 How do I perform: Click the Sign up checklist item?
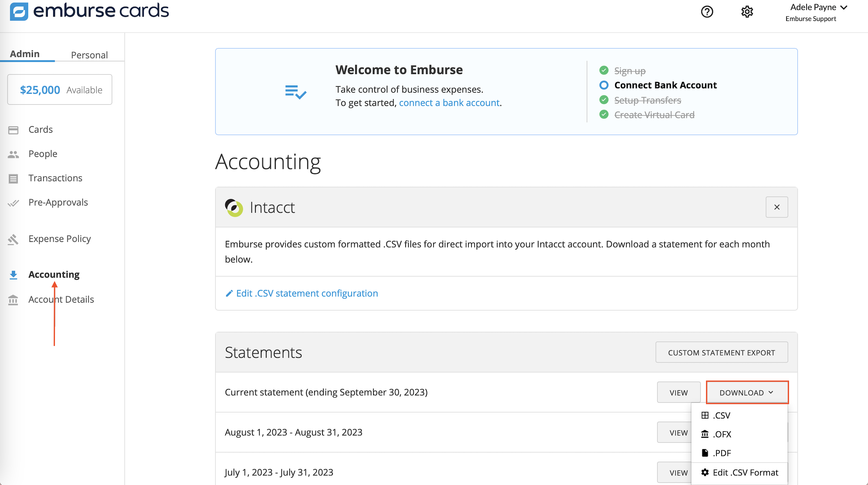[630, 71]
